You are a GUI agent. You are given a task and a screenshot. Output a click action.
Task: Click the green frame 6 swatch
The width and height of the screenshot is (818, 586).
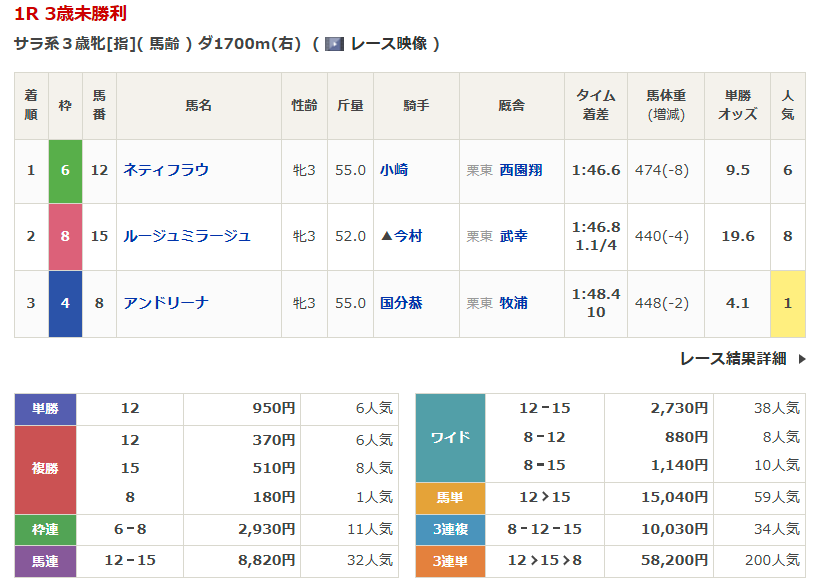(65, 170)
